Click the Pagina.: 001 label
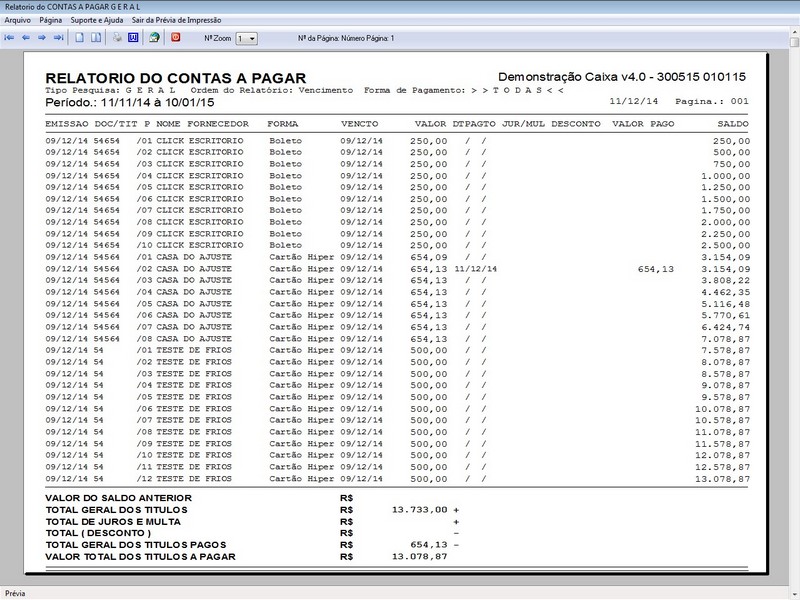This screenshot has width=800, height=600. pos(712,102)
